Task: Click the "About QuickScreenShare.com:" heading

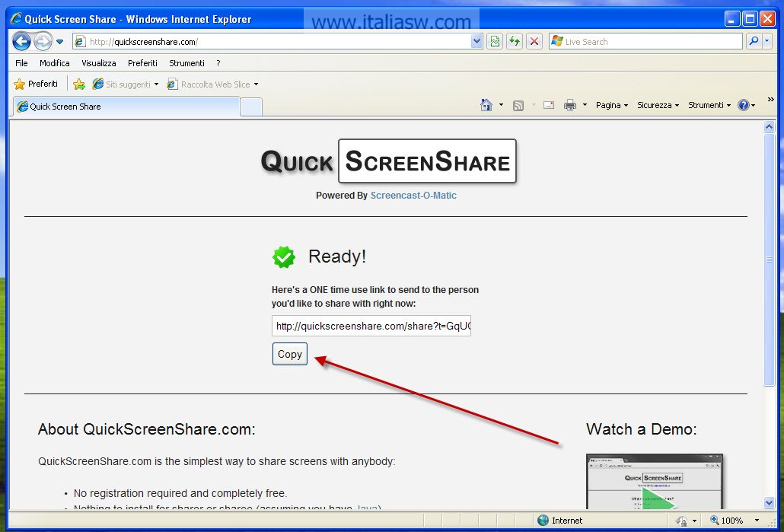Action: coord(146,429)
